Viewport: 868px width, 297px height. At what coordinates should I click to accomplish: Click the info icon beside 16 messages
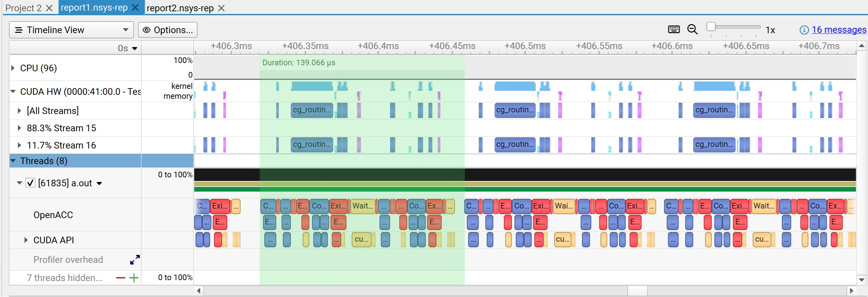pos(803,30)
